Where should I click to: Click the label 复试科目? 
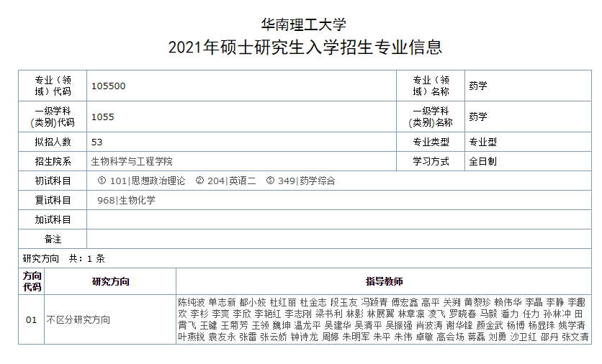click(53, 200)
